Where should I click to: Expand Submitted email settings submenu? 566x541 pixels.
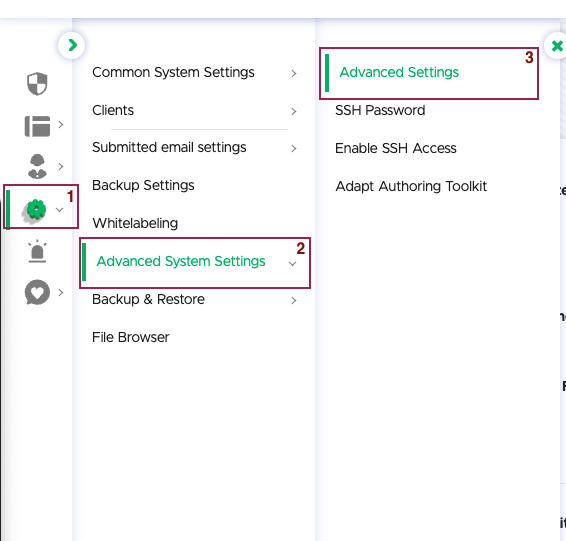(x=293, y=148)
